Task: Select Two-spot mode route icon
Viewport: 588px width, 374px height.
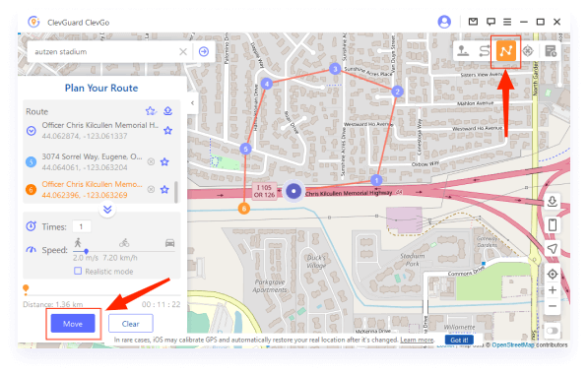Action: click(485, 50)
